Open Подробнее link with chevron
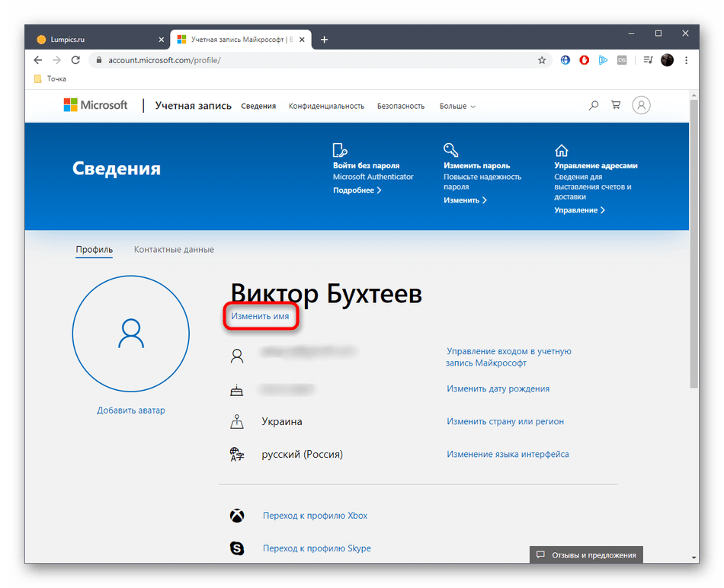 click(x=357, y=190)
